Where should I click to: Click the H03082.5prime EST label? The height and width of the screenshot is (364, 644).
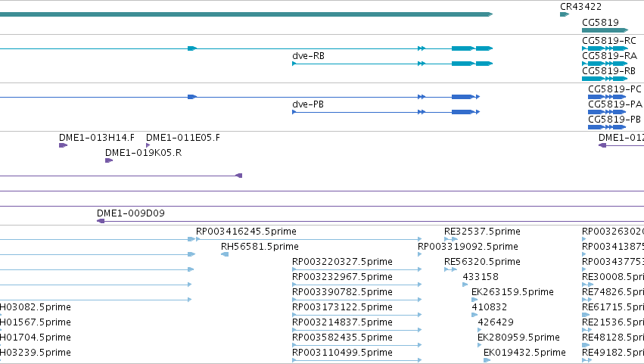click(x=36, y=307)
